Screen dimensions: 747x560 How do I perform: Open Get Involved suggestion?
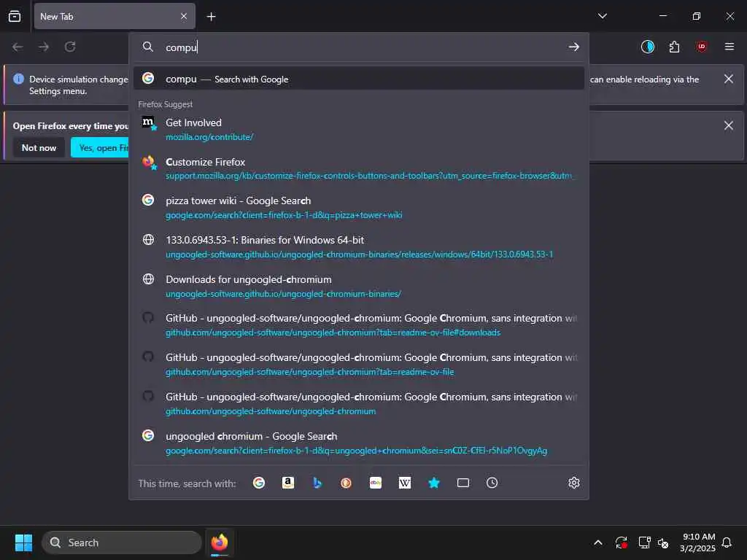[x=359, y=129]
